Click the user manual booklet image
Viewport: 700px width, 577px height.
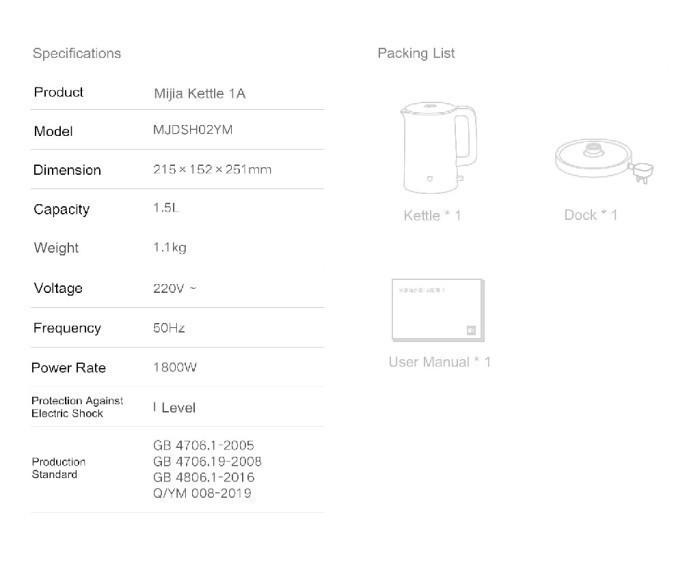(x=438, y=310)
